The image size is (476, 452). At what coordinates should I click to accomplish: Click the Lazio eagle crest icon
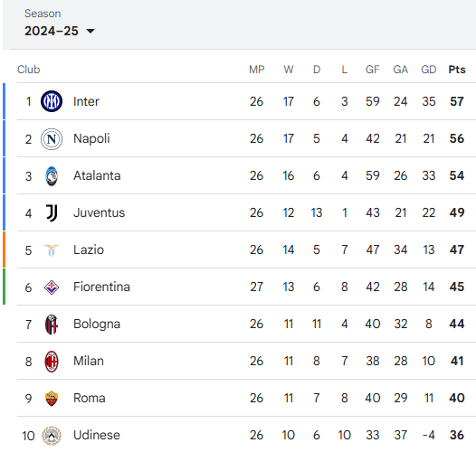[52, 250]
